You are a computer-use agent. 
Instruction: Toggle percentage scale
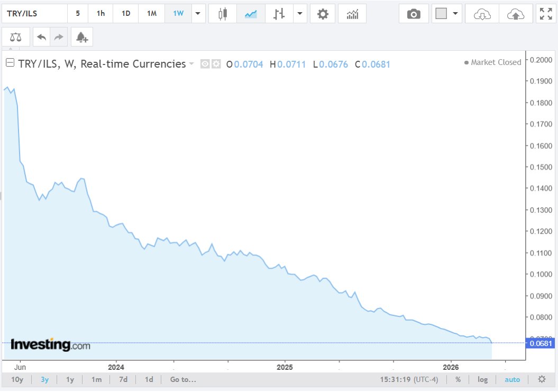coord(458,379)
